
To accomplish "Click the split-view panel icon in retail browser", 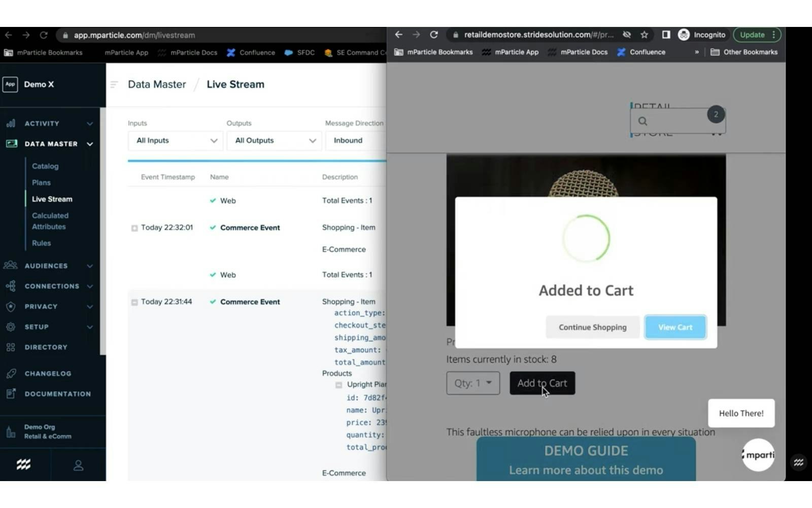I will (x=666, y=35).
